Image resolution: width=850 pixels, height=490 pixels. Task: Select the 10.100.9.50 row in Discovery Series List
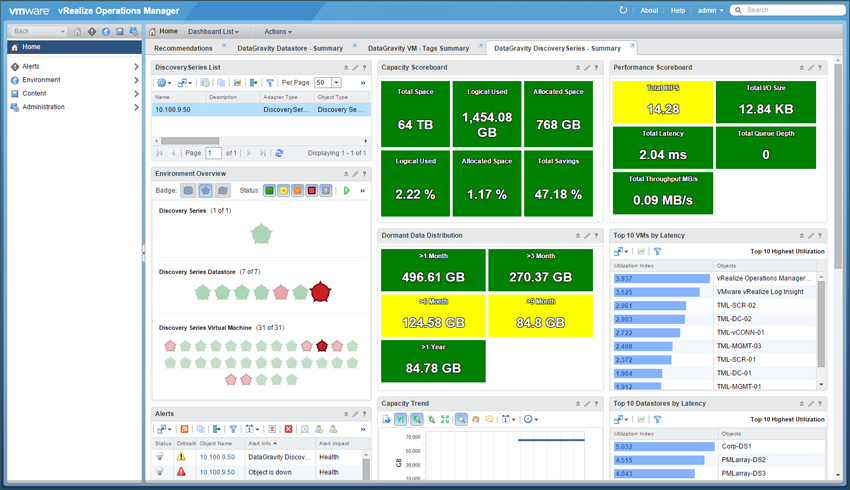pyautogui.click(x=261, y=109)
